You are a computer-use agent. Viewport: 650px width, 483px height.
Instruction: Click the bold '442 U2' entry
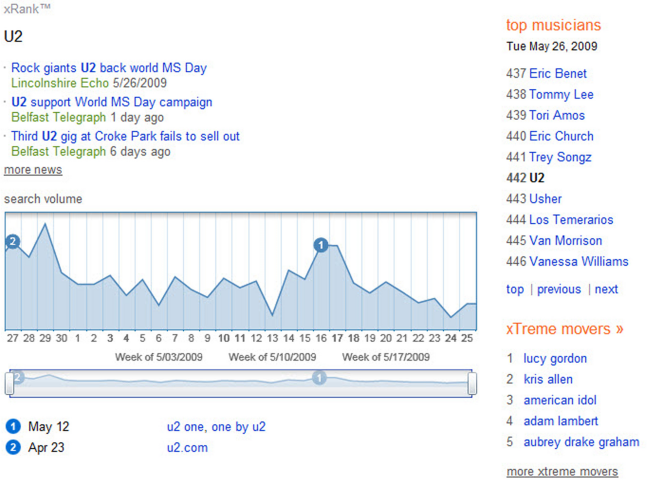click(525, 178)
